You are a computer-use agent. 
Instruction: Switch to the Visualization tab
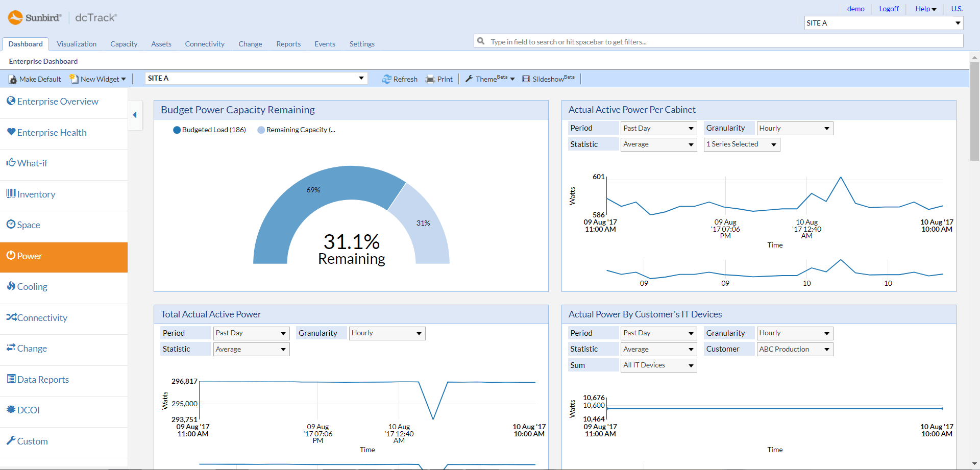coord(76,44)
